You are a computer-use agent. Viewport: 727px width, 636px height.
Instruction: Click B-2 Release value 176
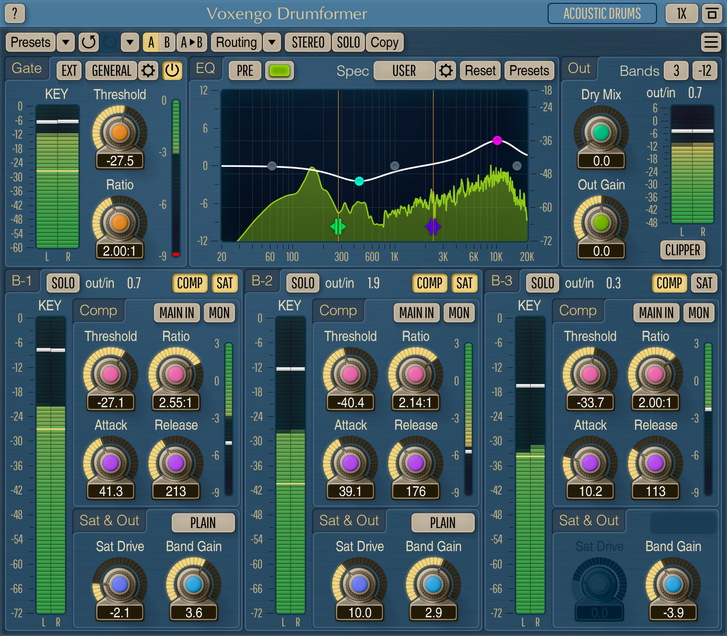(x=415, y=491)
